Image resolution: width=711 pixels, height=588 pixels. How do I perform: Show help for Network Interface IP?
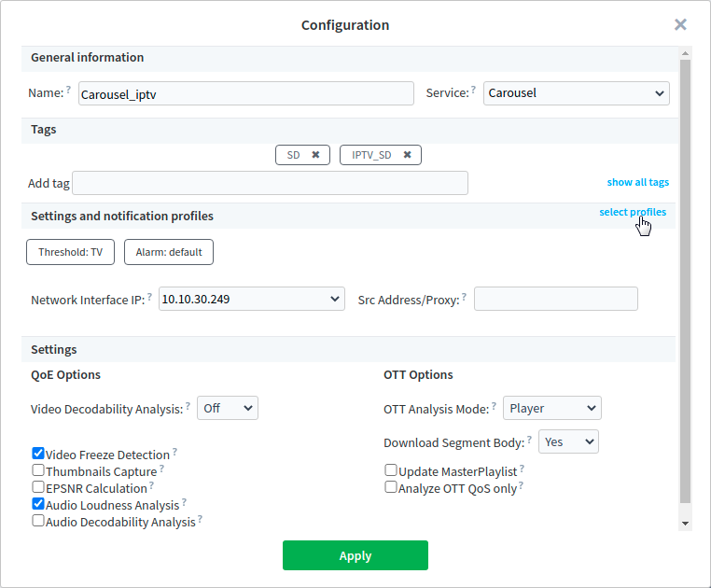coord(149,296)
